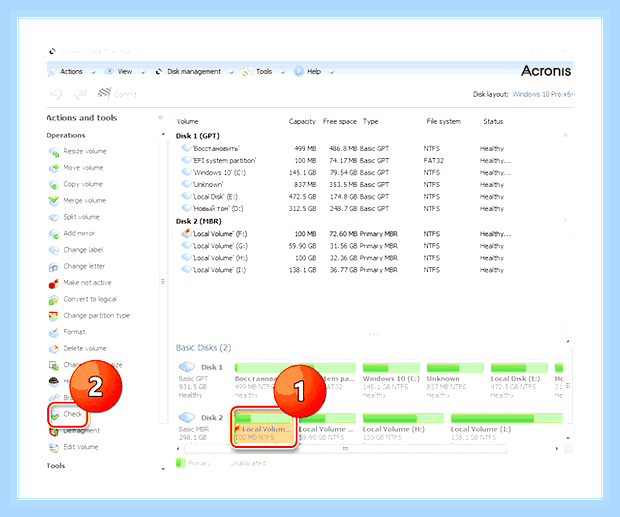Viewport: 620px width, 517px height.
Task: Click the Split volume icon
Action: click(x=53, y=217)
